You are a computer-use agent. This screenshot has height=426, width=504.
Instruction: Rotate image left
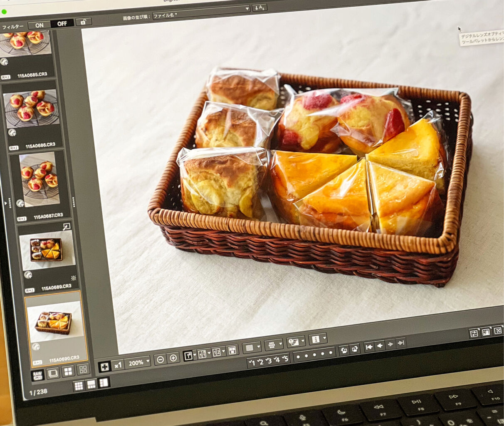343,350
